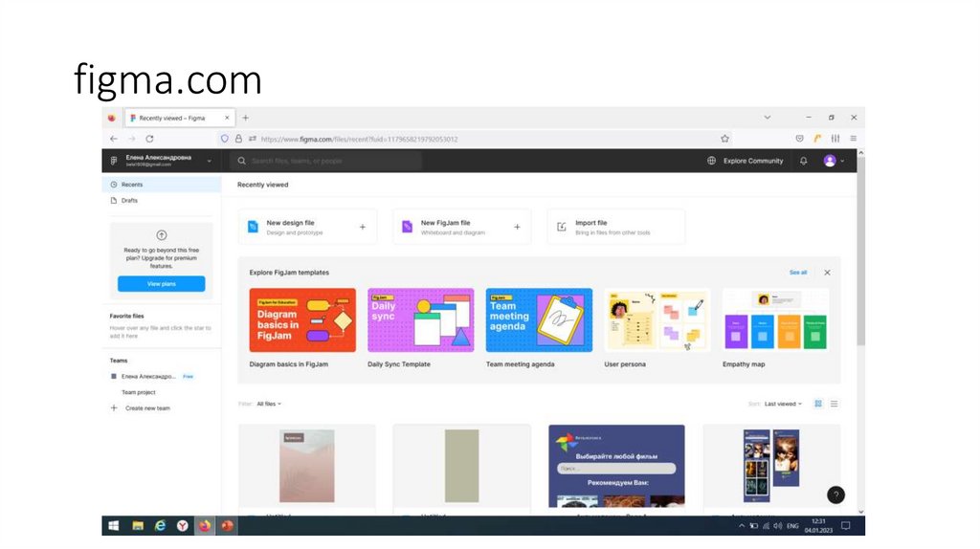Reload the page with the refresh icon
Image resolution: width=980 pixels, height=549 pixels.
149,139
